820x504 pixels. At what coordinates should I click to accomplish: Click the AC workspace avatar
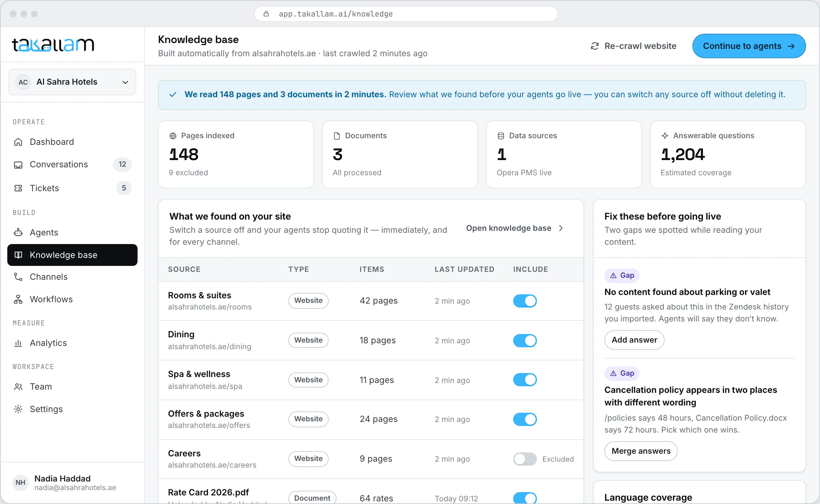(x=23, y=82)
